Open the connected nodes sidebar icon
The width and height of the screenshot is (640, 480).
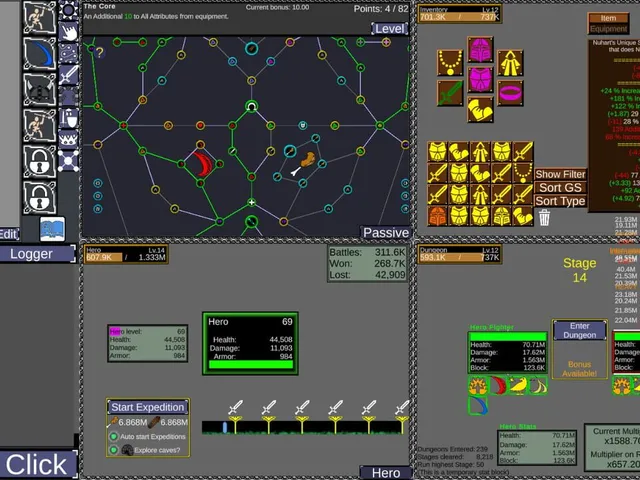tap(68, 161)
